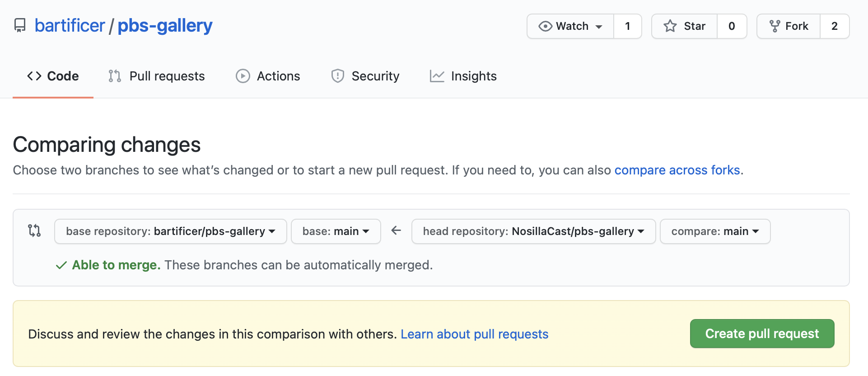This screenshot has height=376, width=868.
Task: Click the Security shield icon
Action: click(337, 76)
